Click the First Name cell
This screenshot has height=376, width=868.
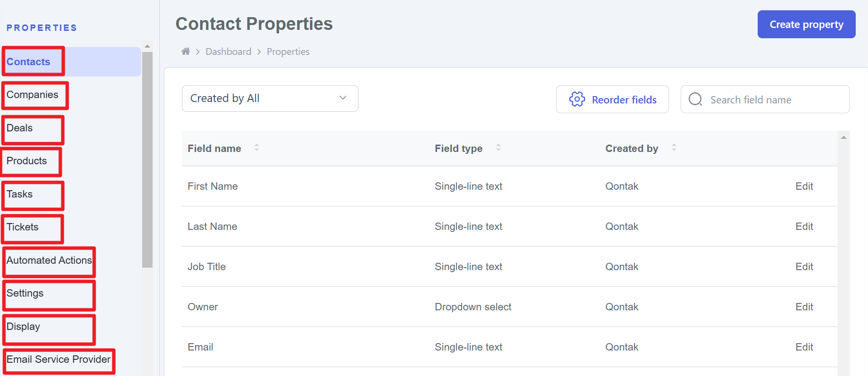[x=212, y=186]
